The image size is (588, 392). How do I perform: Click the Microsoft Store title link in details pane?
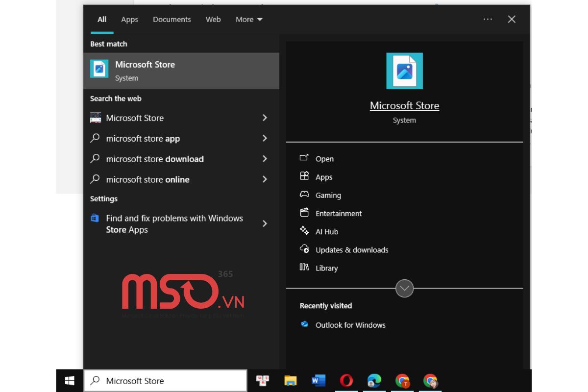tap(404, 105)
